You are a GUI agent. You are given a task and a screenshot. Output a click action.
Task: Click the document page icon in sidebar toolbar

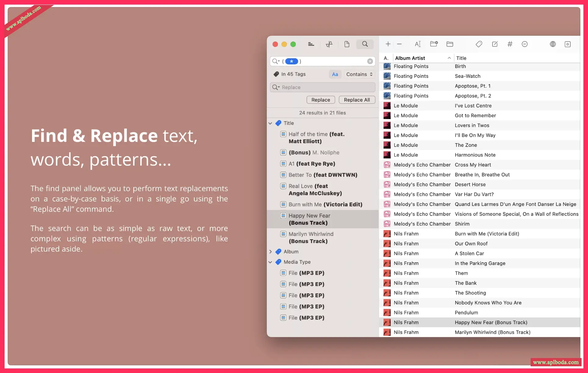click(x=347, y=44)
